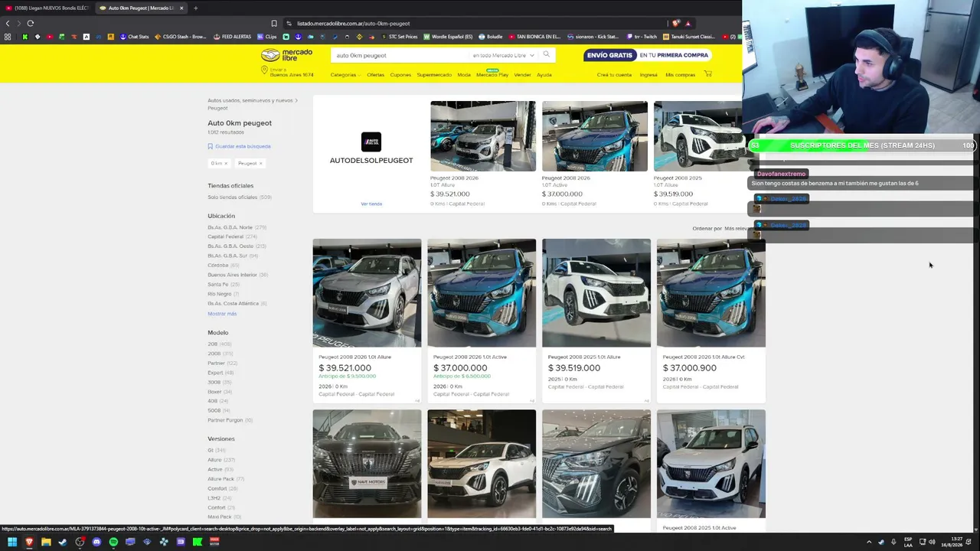This screenshot has width=980, height=551.
Task: Click 'Ver tienda' under AUTODELSOLPEUGEOT
Action: (x=371, y=204)
